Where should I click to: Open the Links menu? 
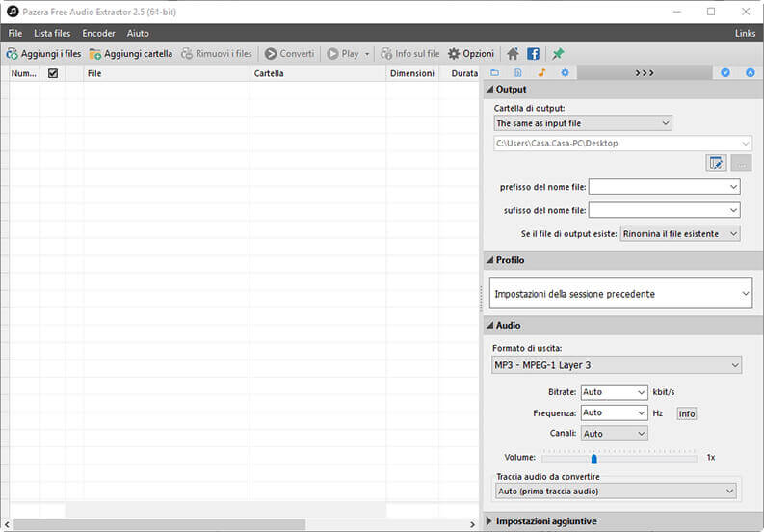[x=745, y=33]
